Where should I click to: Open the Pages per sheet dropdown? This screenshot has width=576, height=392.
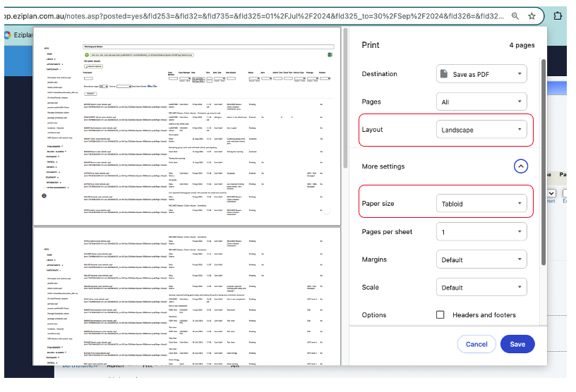(481, 232)
